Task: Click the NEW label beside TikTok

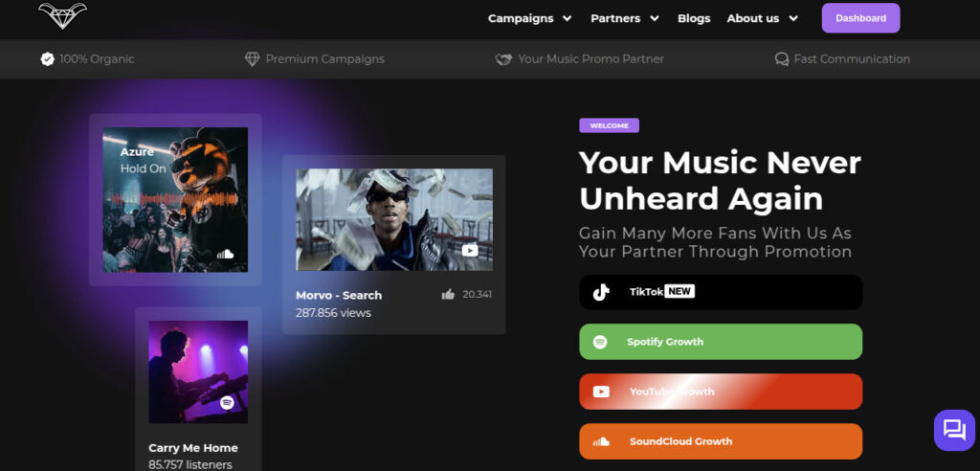Action: 679,291
